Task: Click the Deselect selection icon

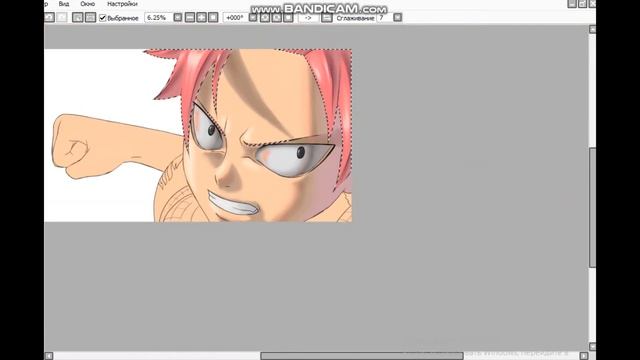Action: (78, 17)
